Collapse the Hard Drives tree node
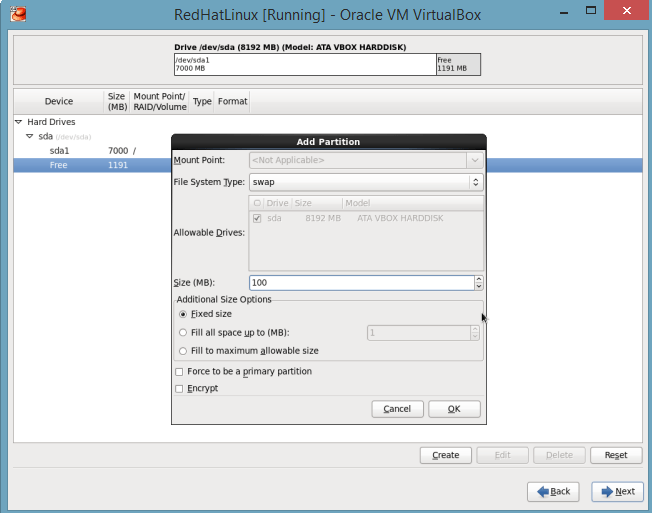652x513 pixels. pos(18,122)
